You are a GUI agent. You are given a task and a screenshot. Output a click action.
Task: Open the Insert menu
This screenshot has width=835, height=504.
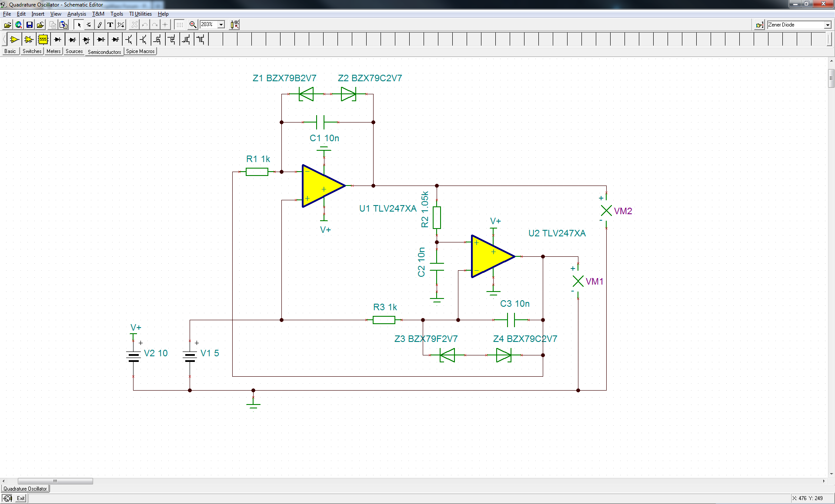click(37, 14)
